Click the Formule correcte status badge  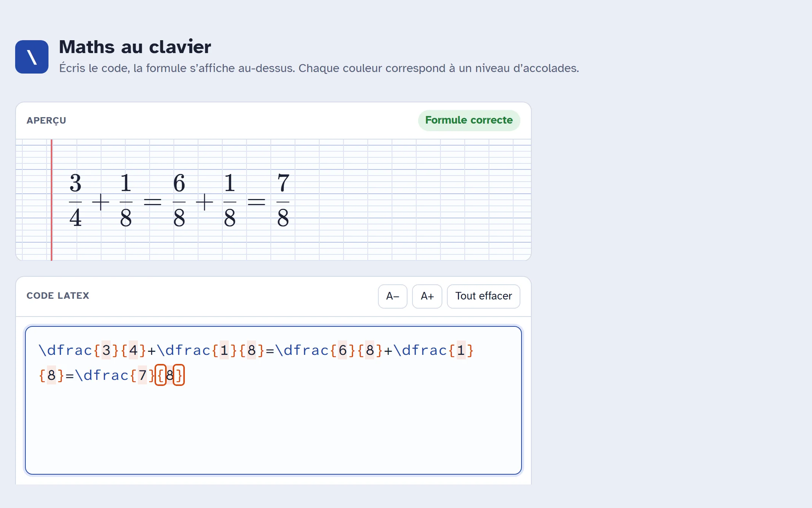click(x=469, y=120)
